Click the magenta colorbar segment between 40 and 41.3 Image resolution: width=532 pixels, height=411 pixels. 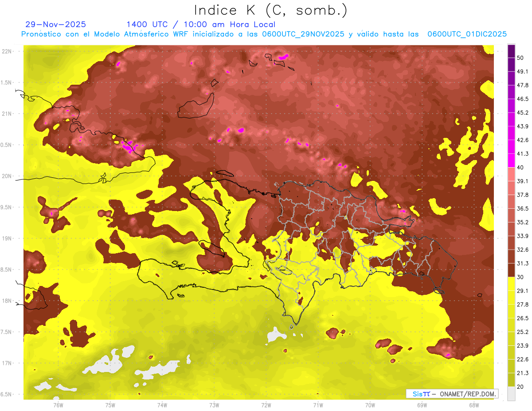click(x=511, y=160)
